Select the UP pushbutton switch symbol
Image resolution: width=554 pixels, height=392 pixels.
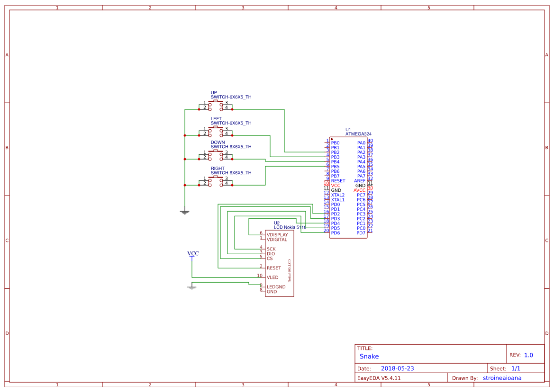pos(216,105)
